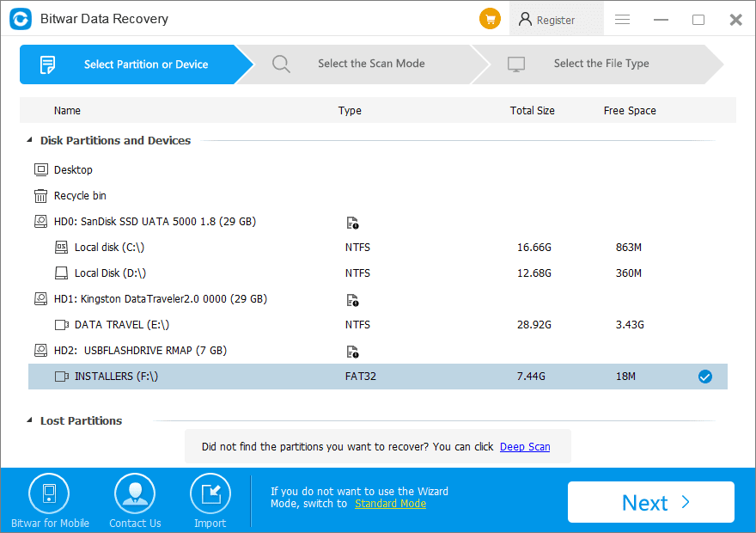The height and width of the screenshot is (533, 756).
Task: Click NTFS type for DATA TRAVEL E:
Action: pyautogui.click(x=357, y=325)
